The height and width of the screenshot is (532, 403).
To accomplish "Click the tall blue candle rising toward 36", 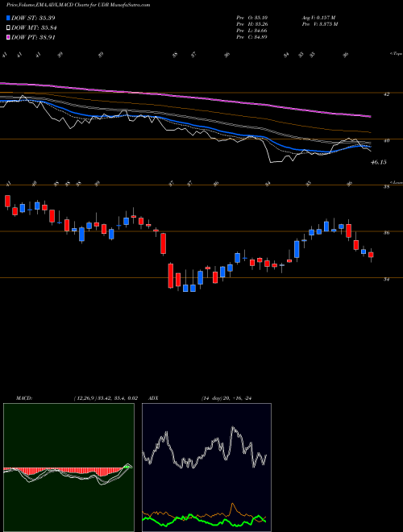I will click(x=297, y=249).
